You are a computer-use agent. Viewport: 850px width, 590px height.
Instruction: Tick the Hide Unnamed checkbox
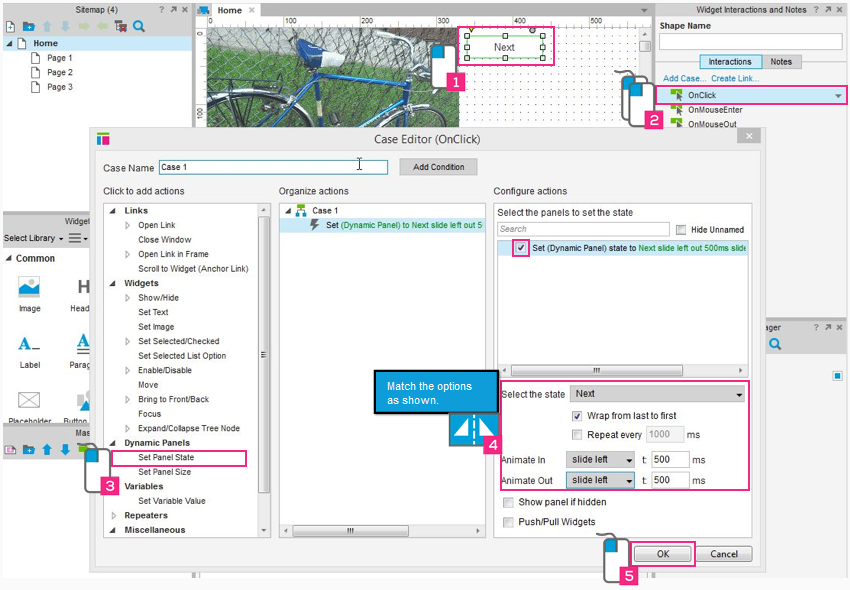click(682, 230)
